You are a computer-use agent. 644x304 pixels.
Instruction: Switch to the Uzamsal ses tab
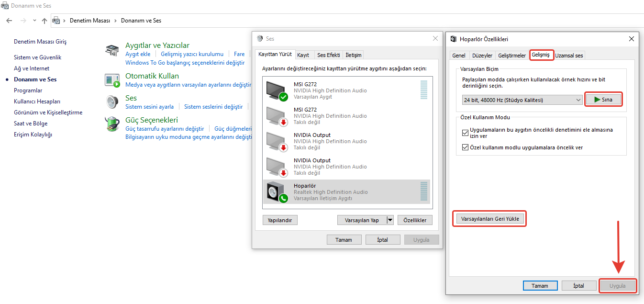(x=569, y=56)
